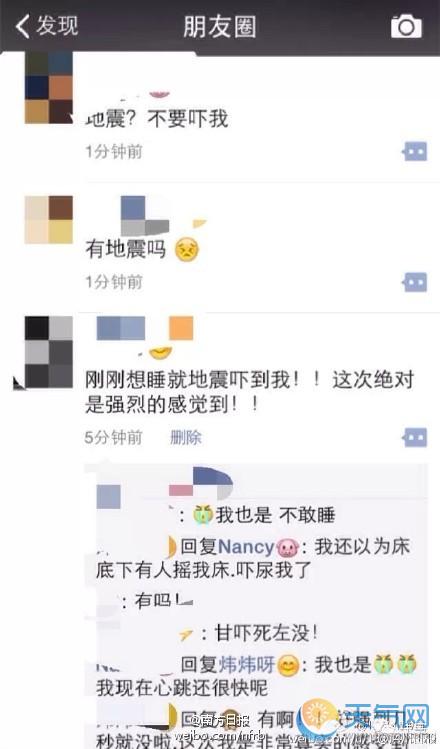This screenshot has width=440, height=749.
Task: Tap the camera icon in header
Action: 406,26
